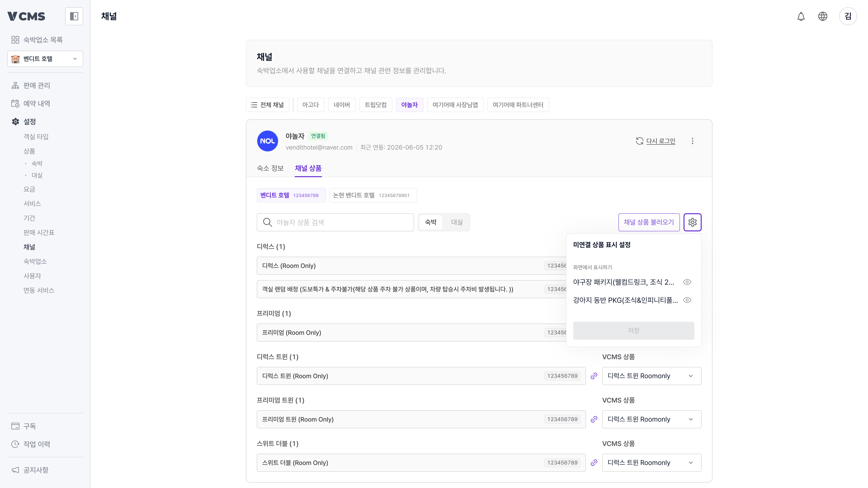The image size is (868, 488).
Task: Open 연동 서비스 settings
Action: pyautogui.click(x=39, y=291)
